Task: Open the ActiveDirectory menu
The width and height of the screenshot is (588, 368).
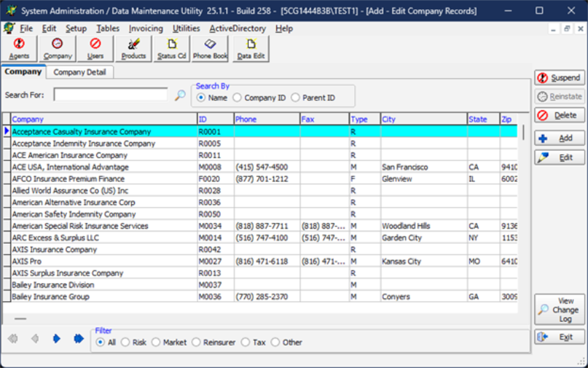Action: pyautogui.click(x=237, y=29)
